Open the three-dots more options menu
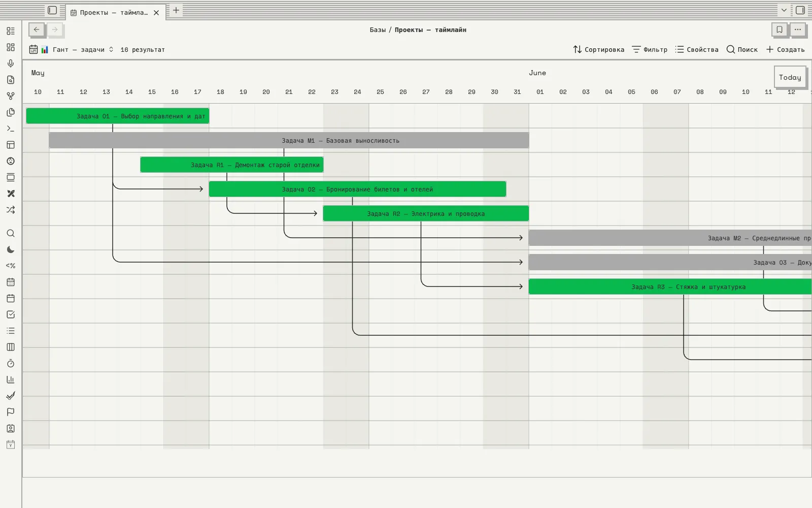Viewport: 812px width, 508px height. tap(798, 29)
